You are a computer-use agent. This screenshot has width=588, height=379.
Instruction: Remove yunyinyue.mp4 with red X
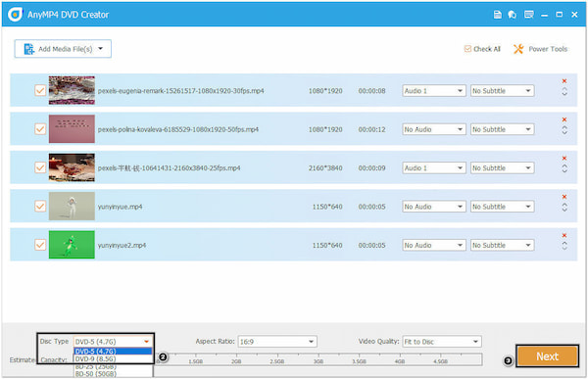click(564, 197)
